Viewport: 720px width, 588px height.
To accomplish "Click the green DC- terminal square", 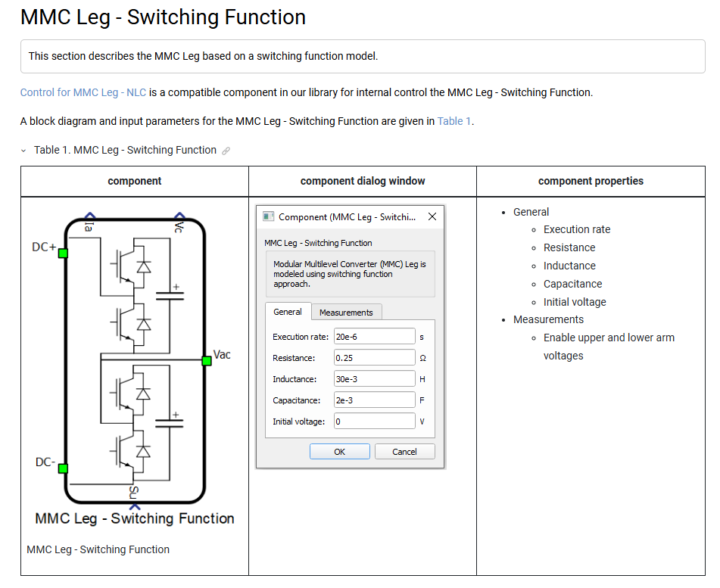I will tap(63, 468).
